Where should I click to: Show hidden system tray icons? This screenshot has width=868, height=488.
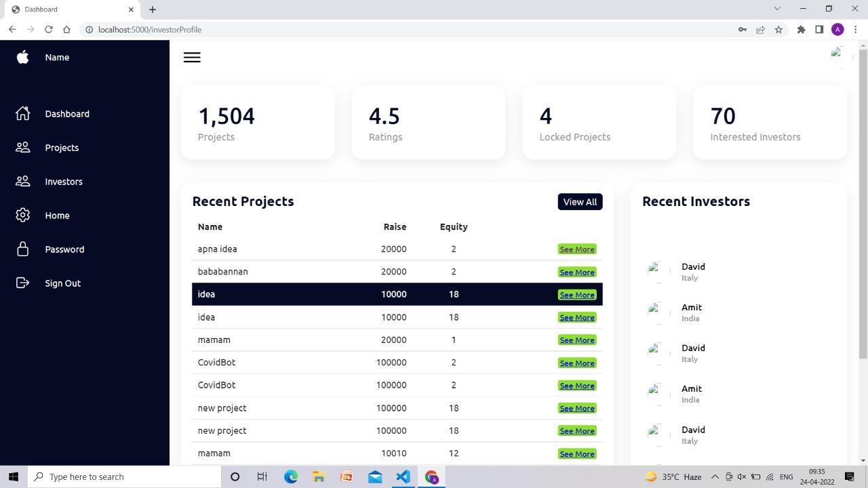(715, 476)
